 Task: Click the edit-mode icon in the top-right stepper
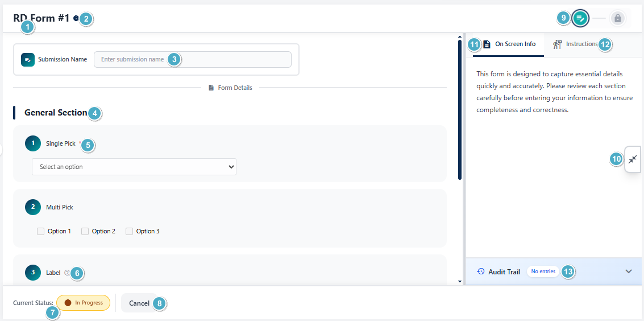[x=580, y=18]
